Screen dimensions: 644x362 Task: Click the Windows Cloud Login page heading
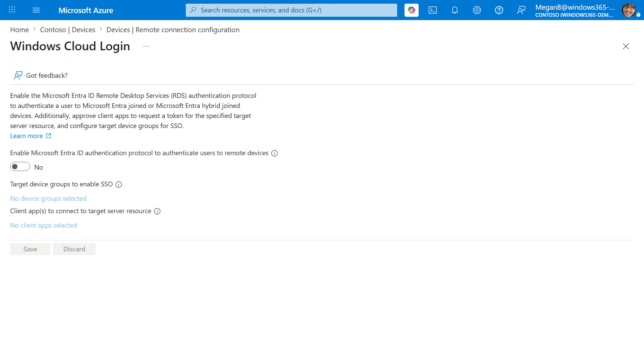click(x=70, y=46)
